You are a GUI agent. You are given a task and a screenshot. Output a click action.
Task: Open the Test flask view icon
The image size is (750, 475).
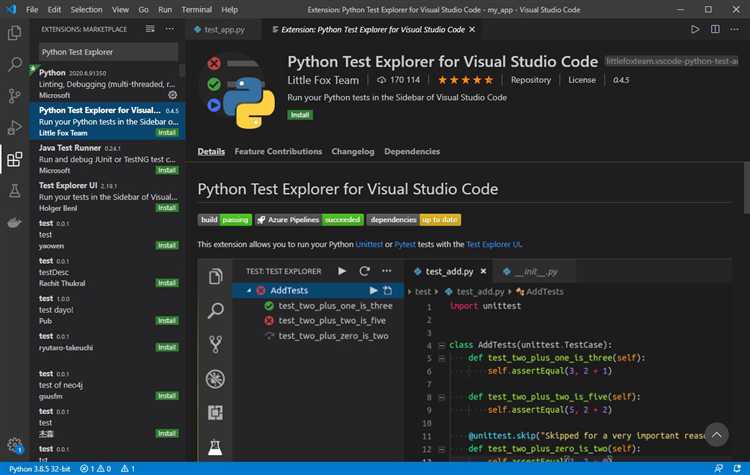(x=14, y=191)
